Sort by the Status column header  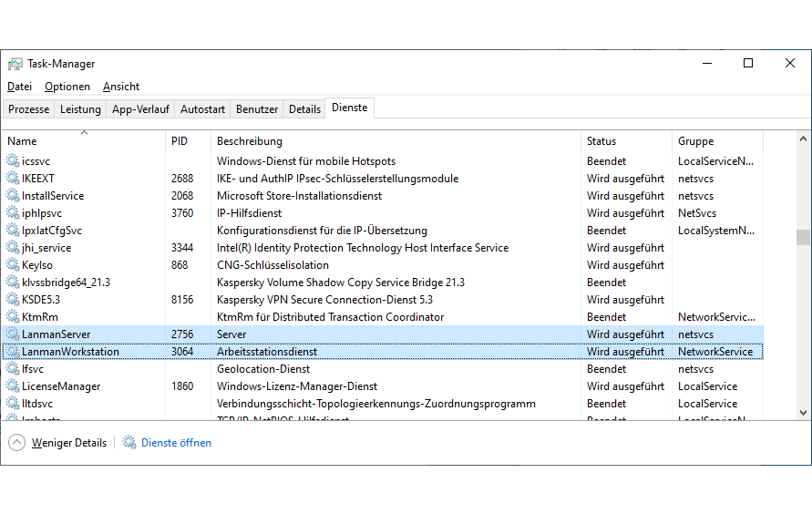tap(601, 141)
